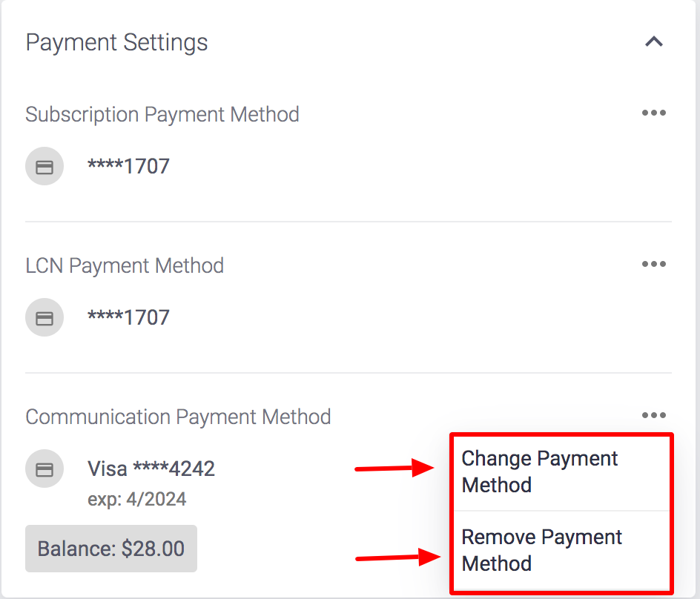Click the LCN card icon
Viewport: 700px width, 599px height.
point(44,318)
